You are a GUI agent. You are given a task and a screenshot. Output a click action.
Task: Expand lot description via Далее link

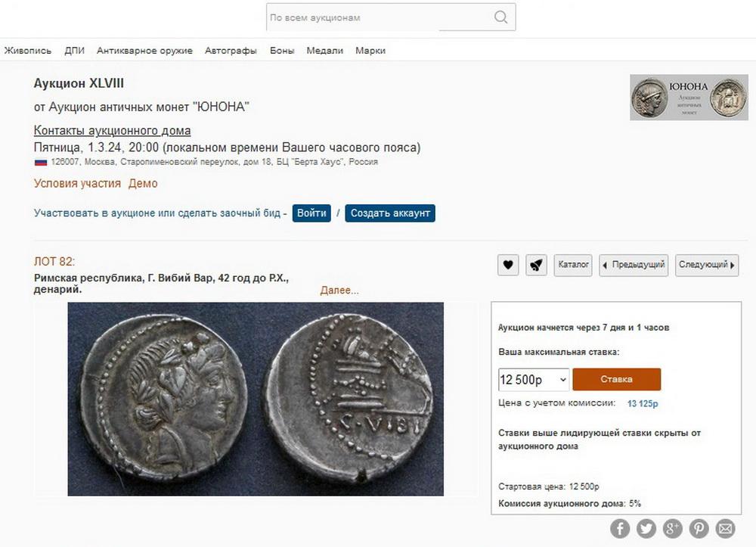point(339,291)
